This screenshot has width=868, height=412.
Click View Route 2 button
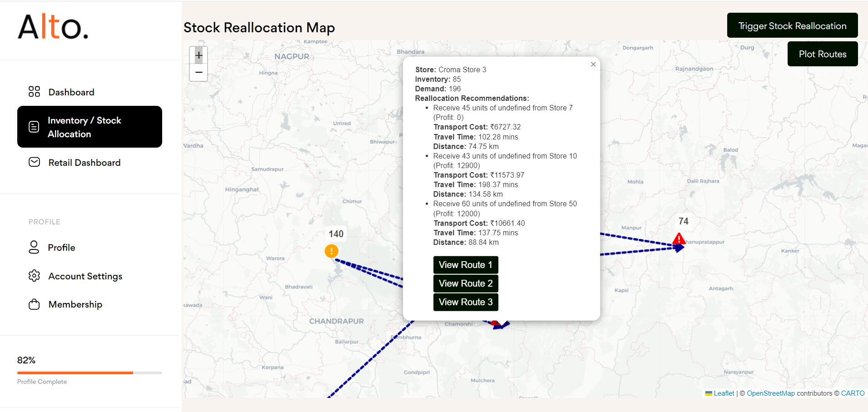pyautogui.click(x=466, y=283)
